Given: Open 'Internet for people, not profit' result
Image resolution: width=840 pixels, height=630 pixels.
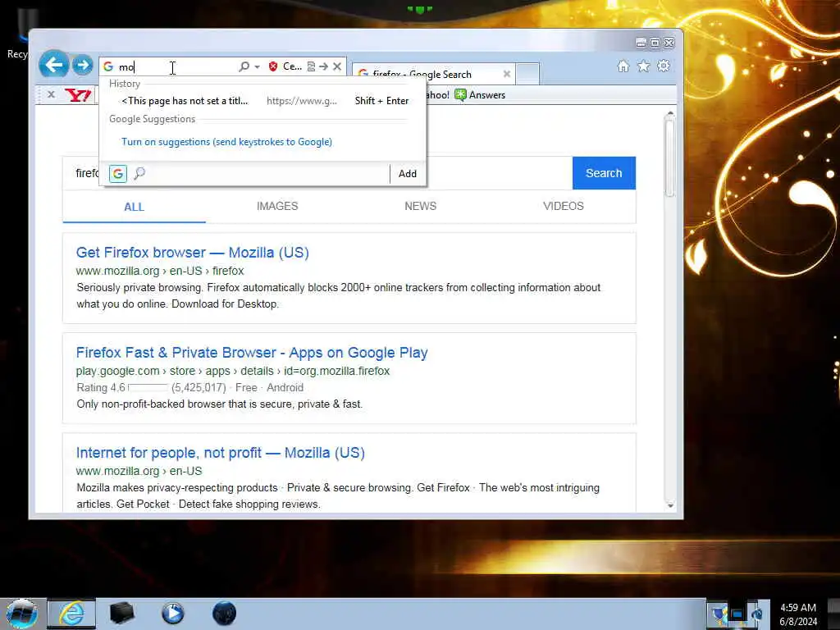Looking at the screenshot, I should click(220, 453).
